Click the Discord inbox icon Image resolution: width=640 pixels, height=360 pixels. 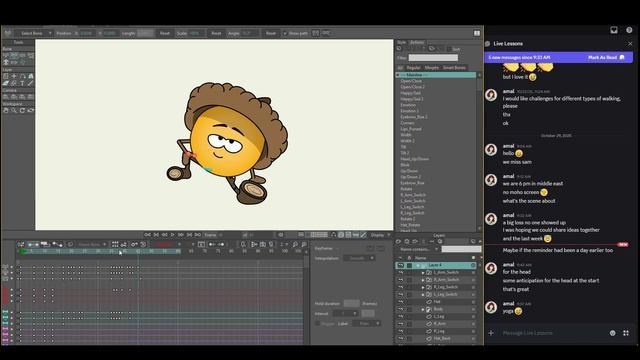click(x=614, y=30)
